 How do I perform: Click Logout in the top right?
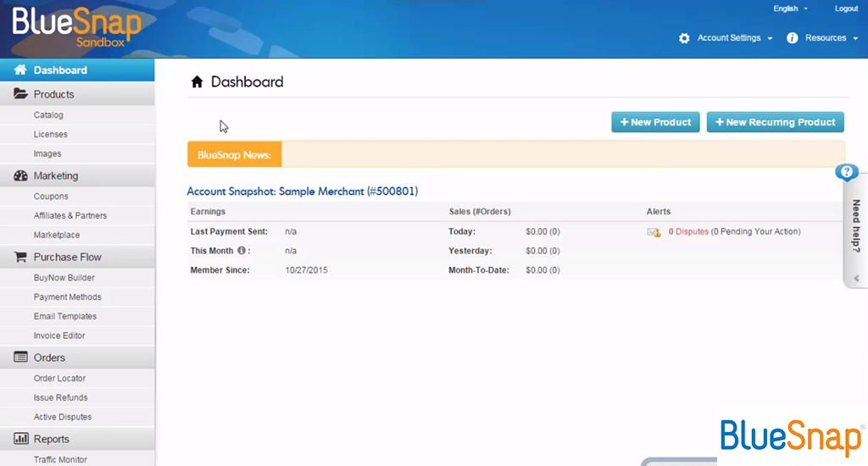846,8
